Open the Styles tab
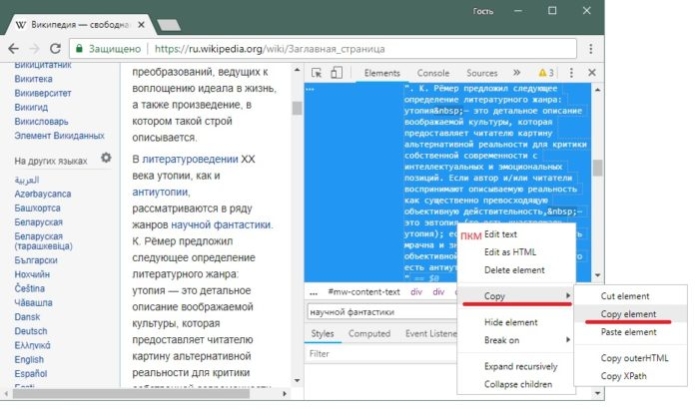 pyautogui.click(x=322, y=334)
